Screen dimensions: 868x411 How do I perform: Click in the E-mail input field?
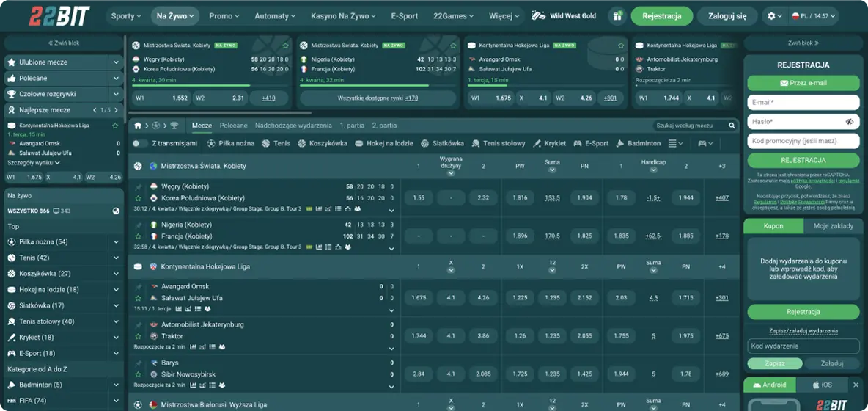[x=803, y=103]
